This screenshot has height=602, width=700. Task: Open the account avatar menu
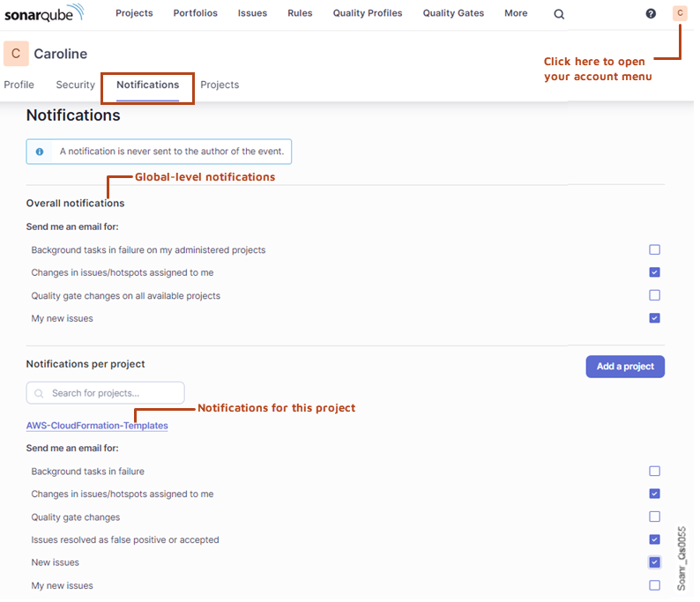click(679, 13)
